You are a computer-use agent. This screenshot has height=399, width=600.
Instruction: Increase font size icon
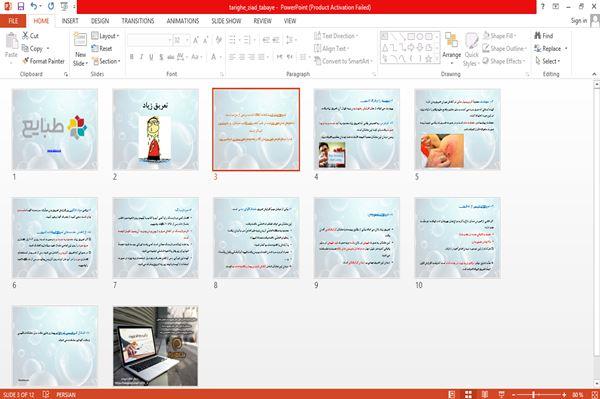[x=196, y=40]
